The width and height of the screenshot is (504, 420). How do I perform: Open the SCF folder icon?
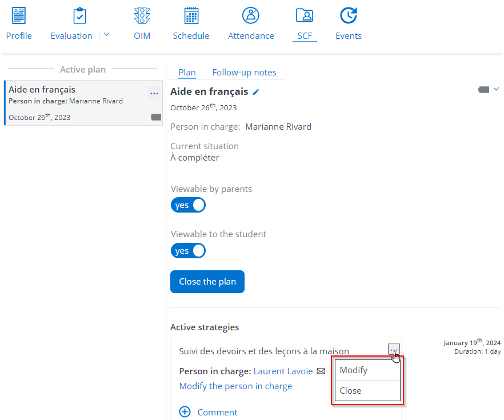pos(305,16)
